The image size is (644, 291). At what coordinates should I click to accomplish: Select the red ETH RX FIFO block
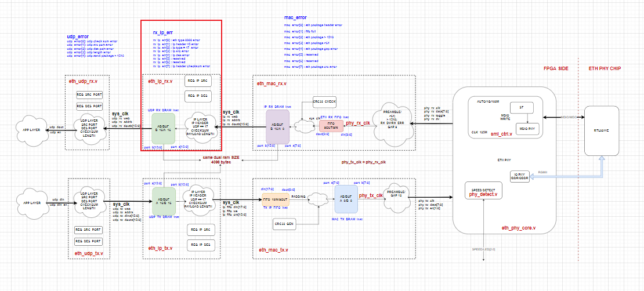(x=331, y=126)
